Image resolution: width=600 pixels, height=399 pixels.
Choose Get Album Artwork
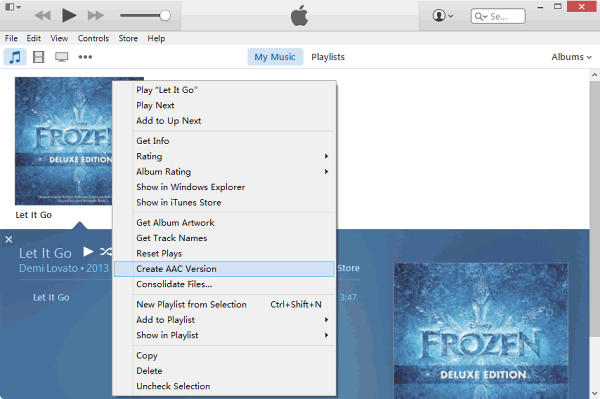pyautogui.click(x=224, y=223)
